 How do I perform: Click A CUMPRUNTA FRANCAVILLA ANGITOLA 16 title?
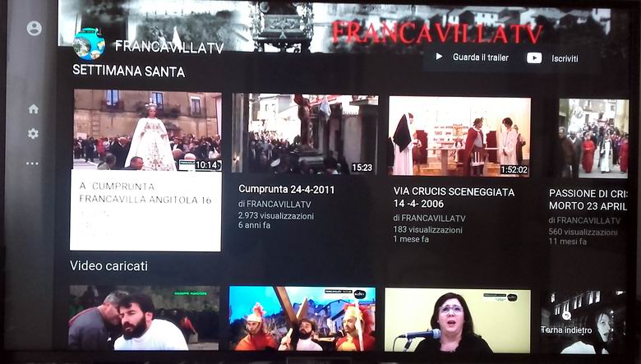click(x=145, y=193)
